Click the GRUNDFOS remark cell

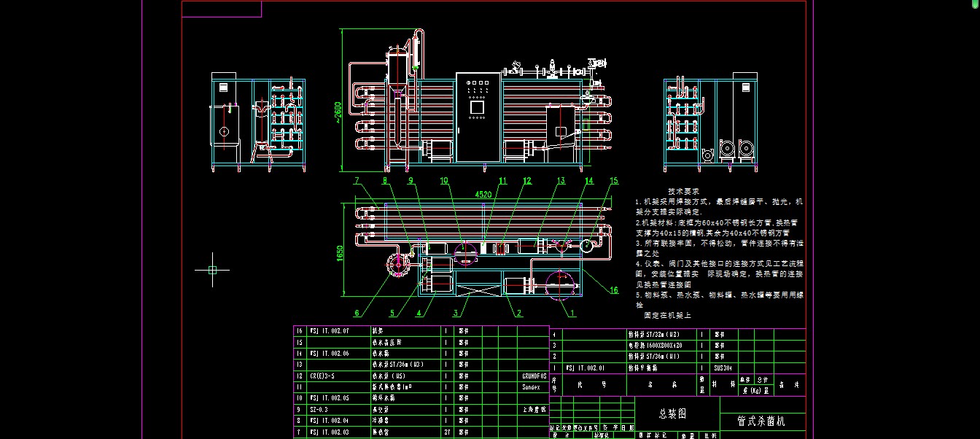[534, 376]
